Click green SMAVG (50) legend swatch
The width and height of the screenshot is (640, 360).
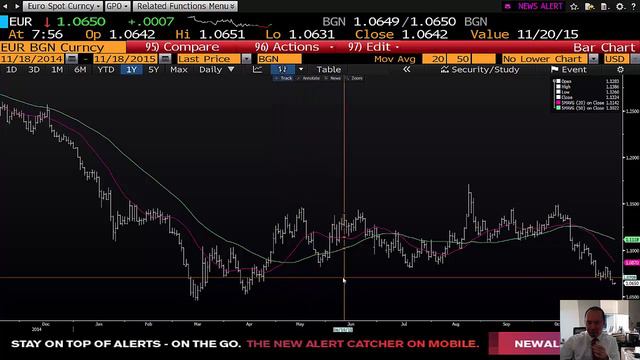coord(558,108)
